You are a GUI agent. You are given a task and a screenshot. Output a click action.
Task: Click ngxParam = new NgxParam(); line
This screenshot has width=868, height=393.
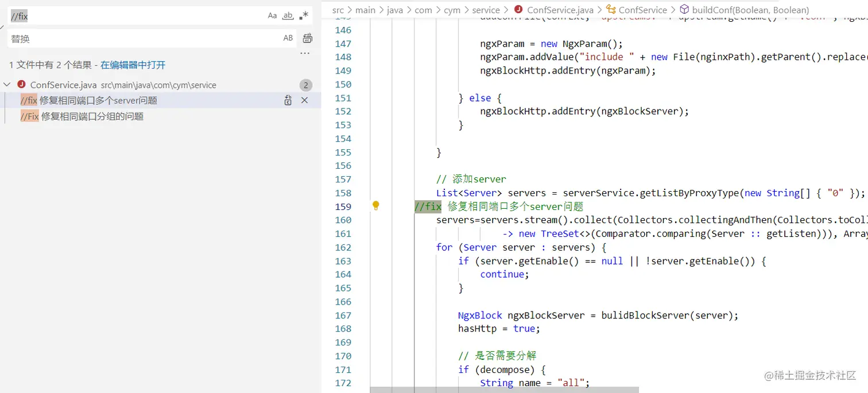click(552, 44)
